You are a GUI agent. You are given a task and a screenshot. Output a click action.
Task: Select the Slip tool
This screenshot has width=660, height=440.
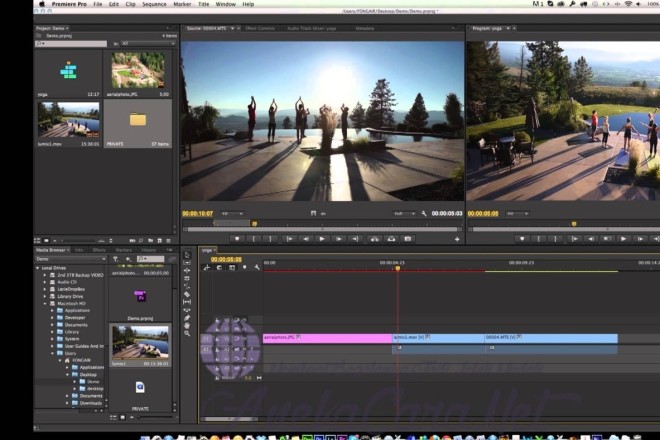point(187,302)
